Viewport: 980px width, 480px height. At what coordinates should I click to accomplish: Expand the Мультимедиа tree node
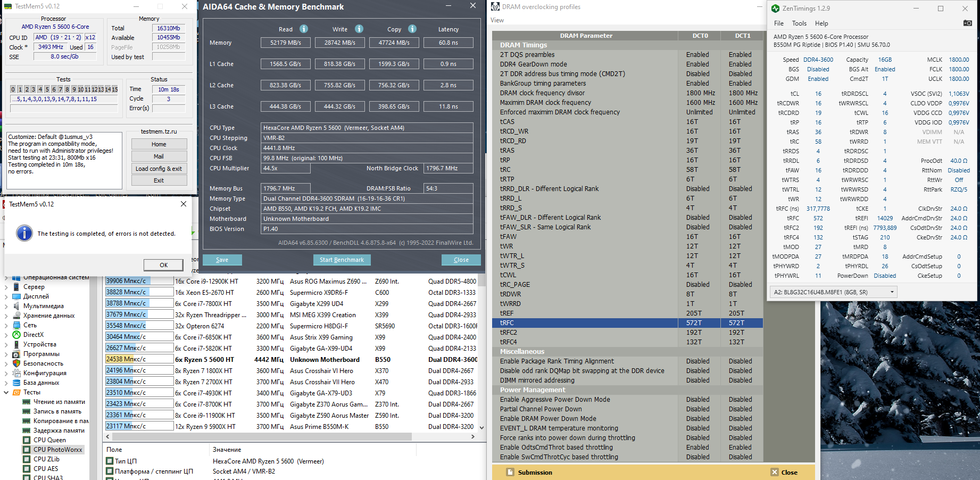click(6, 306)
